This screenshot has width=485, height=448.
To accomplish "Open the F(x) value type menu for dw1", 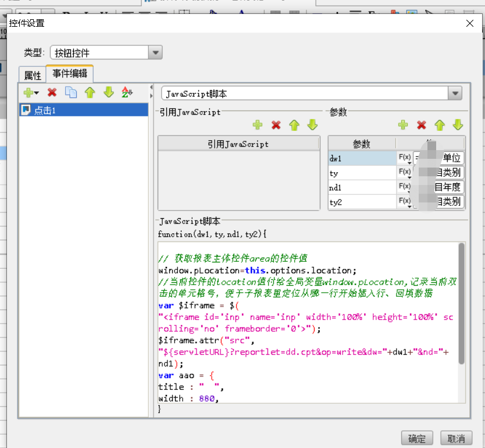I will click(x=405, y=158).
